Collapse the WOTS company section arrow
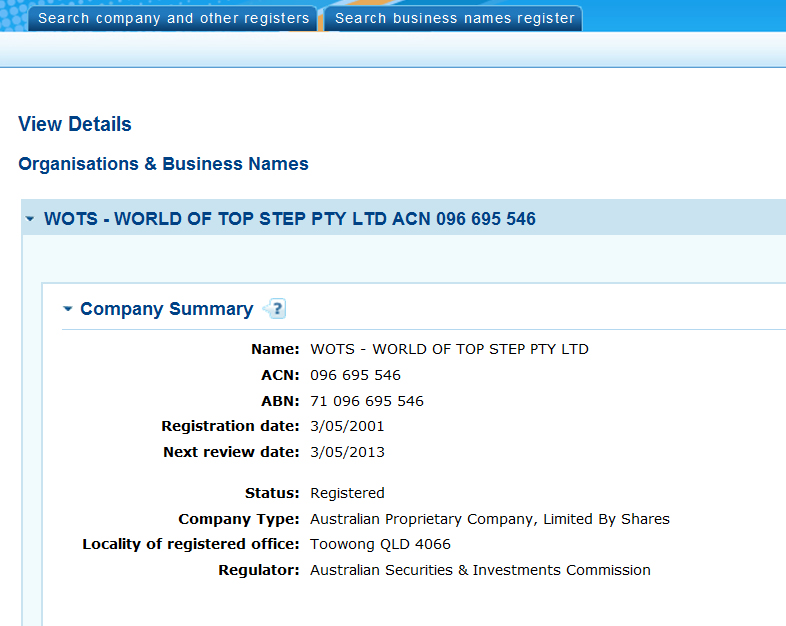 [31, 219]
